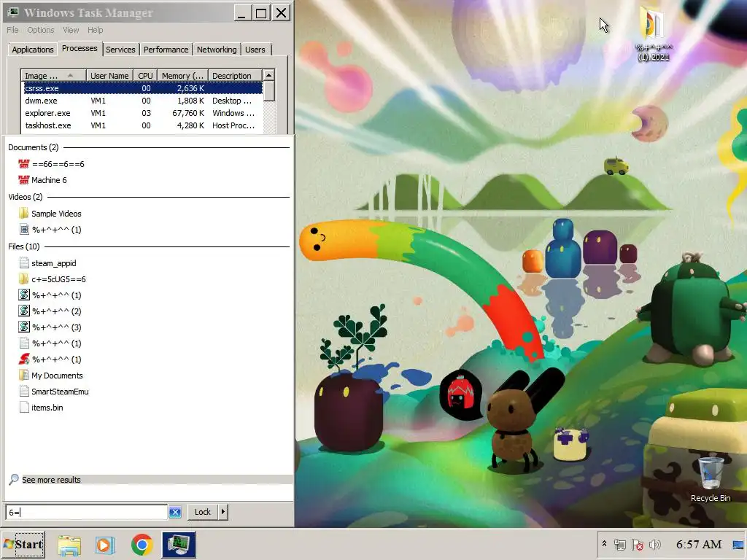Click the magnifier See more results icon
Viewport: 747px width, 560px height.
click(14, 480)
